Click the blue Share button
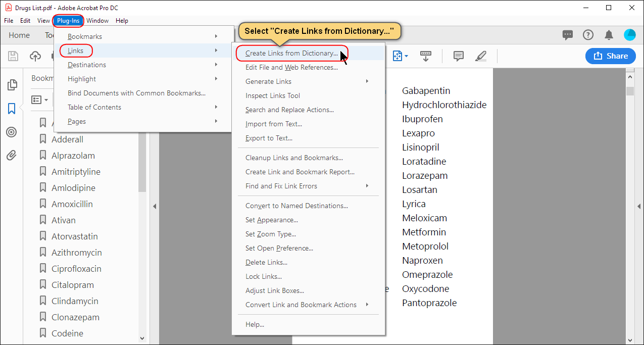The width and height of the screenshot is (644, 345). pos(610,56)
